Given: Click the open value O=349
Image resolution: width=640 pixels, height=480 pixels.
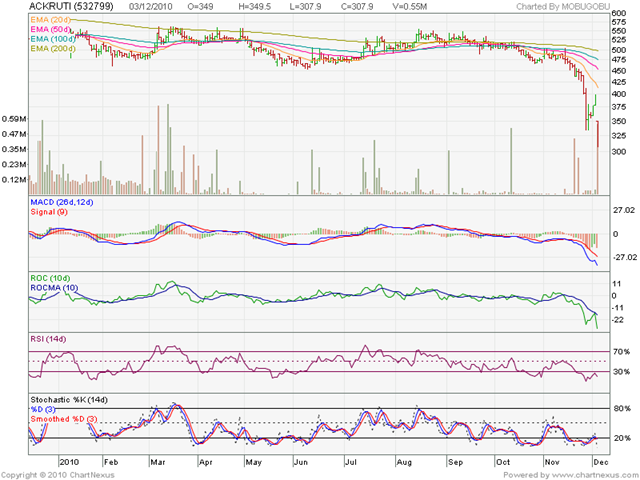Looking at the screenshot, I should pos(200,7).
